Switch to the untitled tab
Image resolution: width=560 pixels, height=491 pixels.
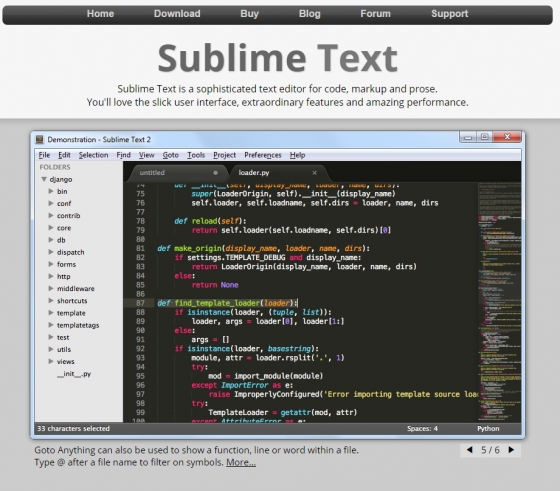click(152, 173)
